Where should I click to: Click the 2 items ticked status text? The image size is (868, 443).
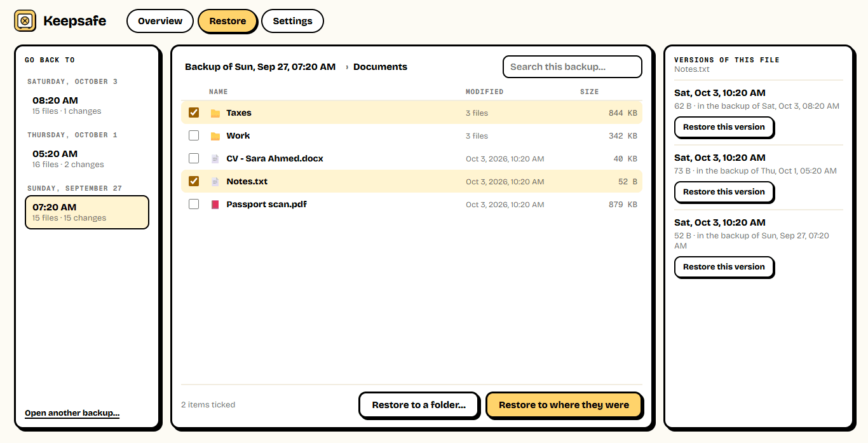[x=208, y=405]
